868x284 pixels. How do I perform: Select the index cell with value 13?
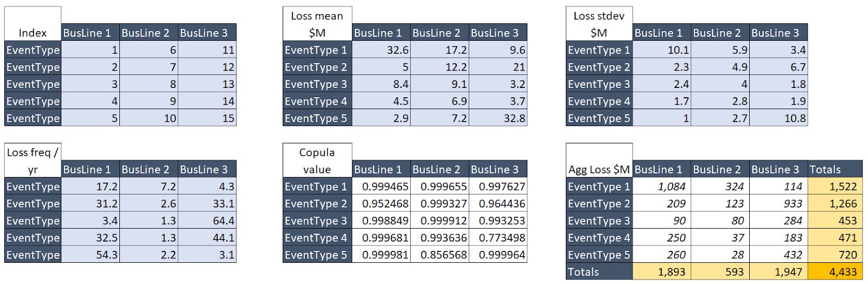click(207, 84)
